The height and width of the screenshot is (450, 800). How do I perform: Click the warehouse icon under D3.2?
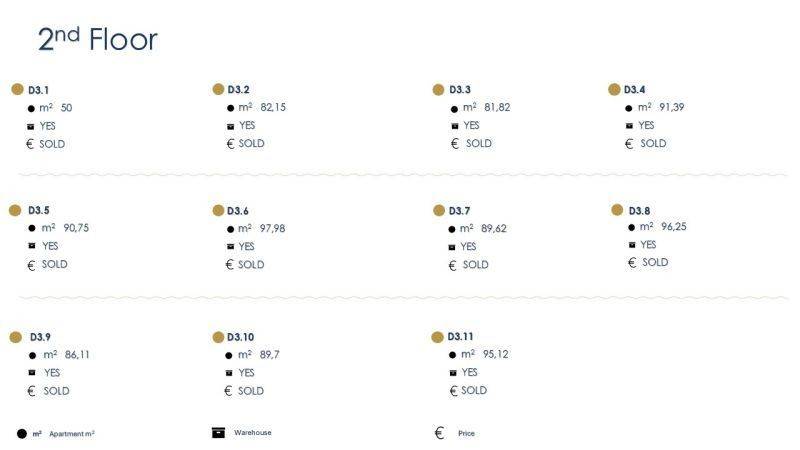tap(231, 126)
